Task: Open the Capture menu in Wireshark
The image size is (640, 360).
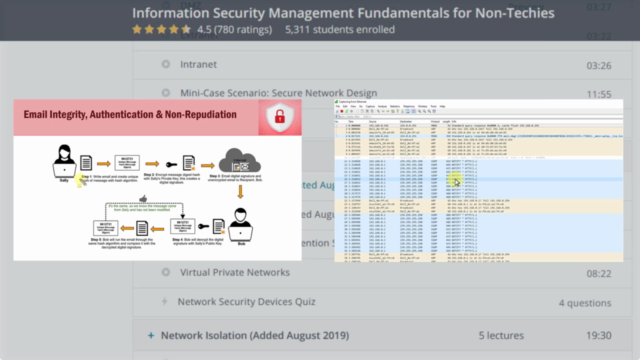Action: pyautogui.click(x=370, y=106)
